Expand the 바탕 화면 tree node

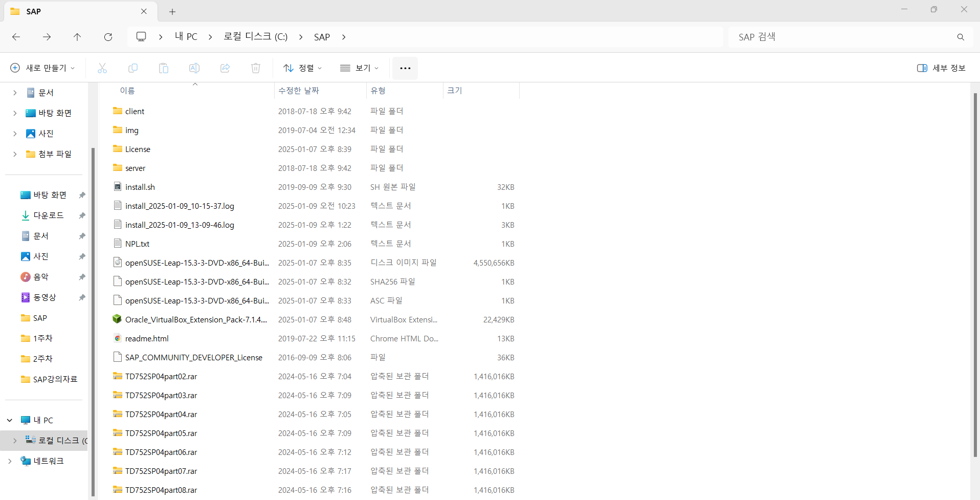click(15, 113)
